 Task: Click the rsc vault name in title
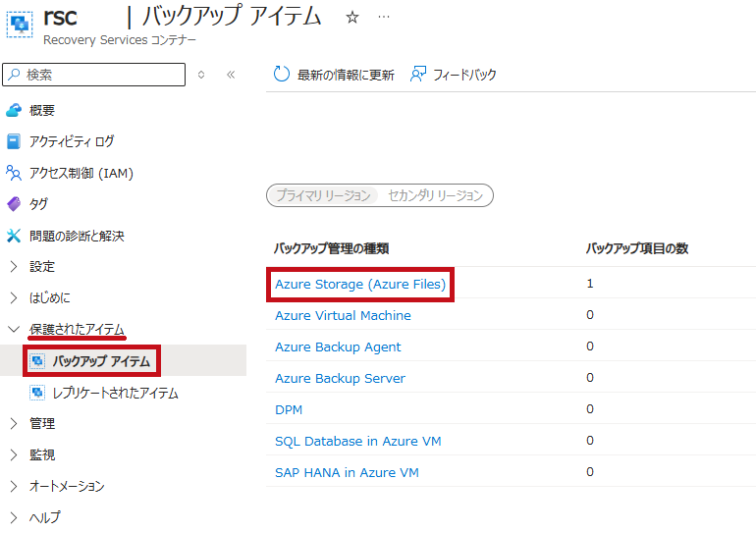click(x=60, y=17)
